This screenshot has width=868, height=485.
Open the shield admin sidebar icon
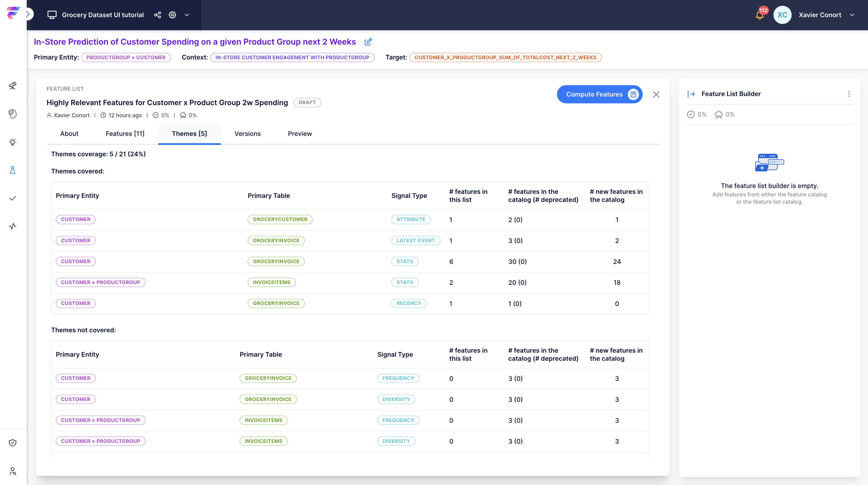(13, 443)
